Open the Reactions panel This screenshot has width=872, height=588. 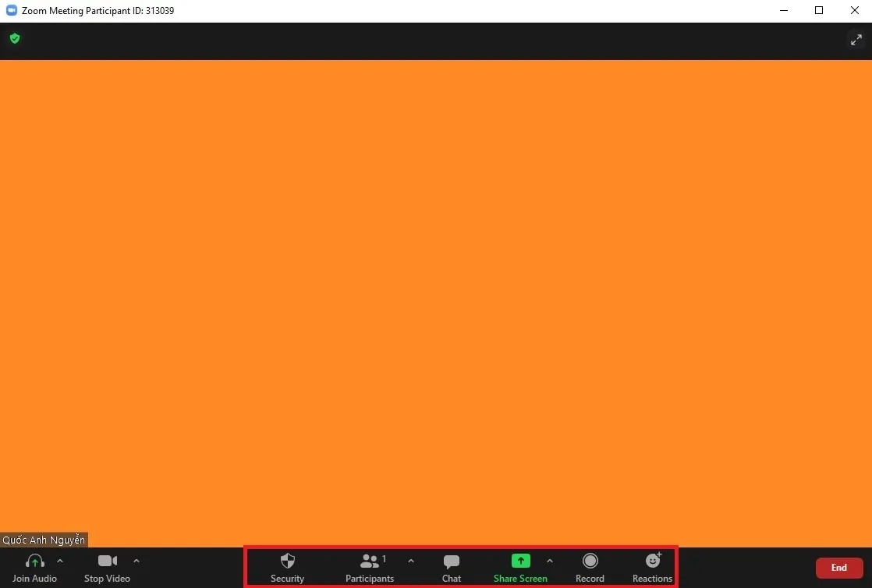click(x=651, y=567)
